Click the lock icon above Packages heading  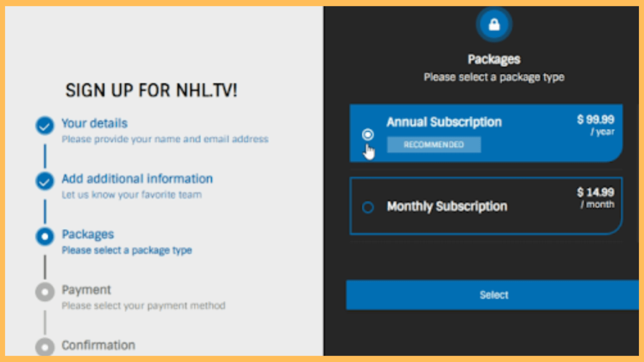click(494, 24)
